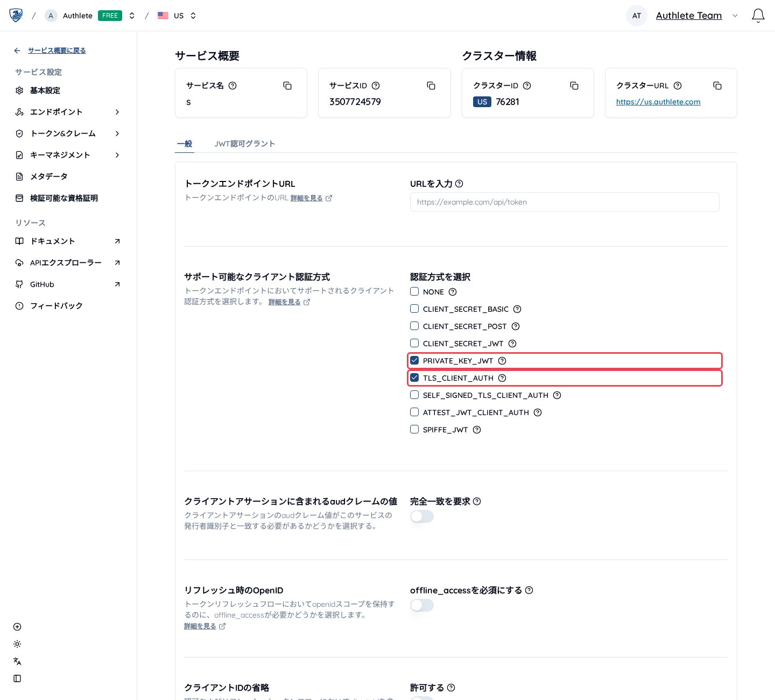
Task: Uncheck PRIVATE_KEY_JWT
Action: [x=414, y=360]
